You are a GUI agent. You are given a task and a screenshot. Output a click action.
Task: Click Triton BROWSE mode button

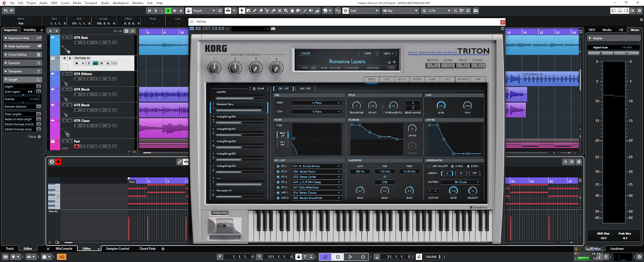pyautogui.click(x=433, y=65)
